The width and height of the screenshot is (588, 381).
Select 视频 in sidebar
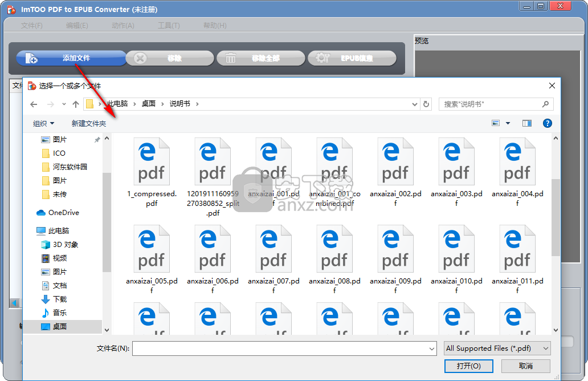coord(60,258)
